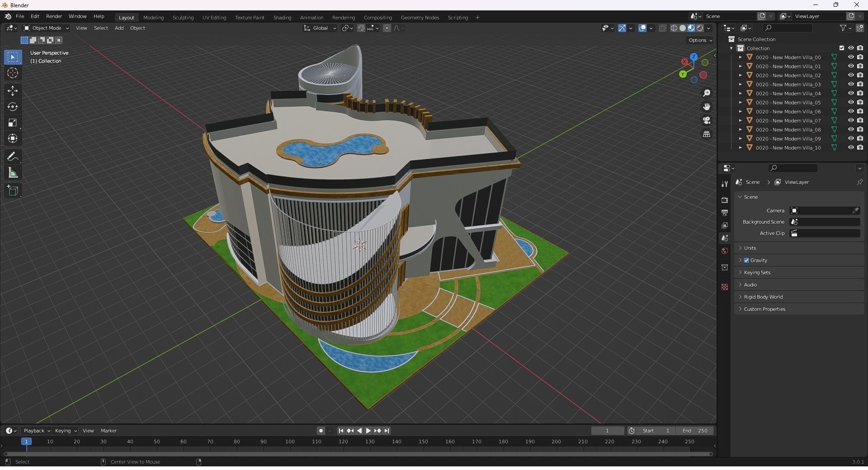Open the Playback dropdown in timeline
The image size is (868, 470).
tap(37, 431)
